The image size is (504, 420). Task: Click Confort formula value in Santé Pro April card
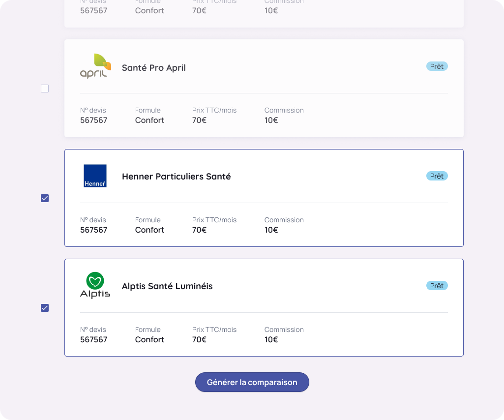tap(149, 120)
